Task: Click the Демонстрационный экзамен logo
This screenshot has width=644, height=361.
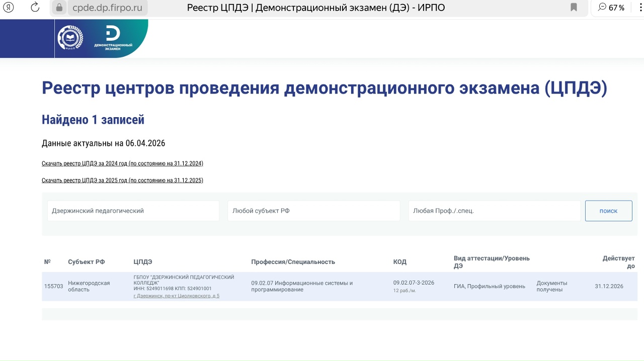Action: tap(113, 39)
